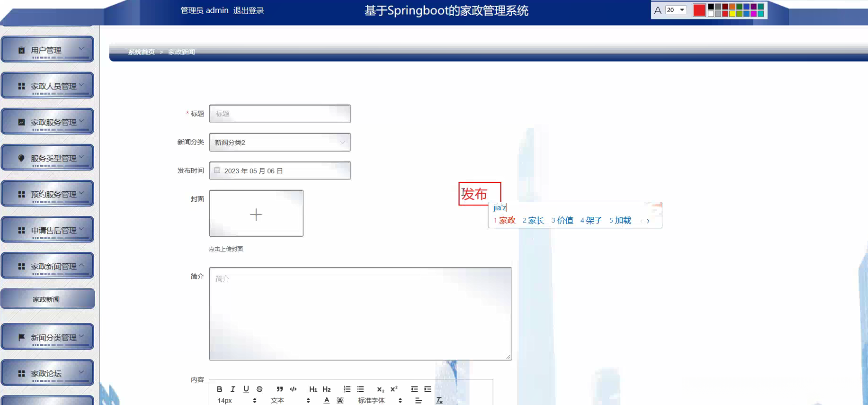Image resolution: width=868 pixels, height=405 pixels.
Task: Expand the 服务类型管理 sidebar menu
Action: (48, 158)
